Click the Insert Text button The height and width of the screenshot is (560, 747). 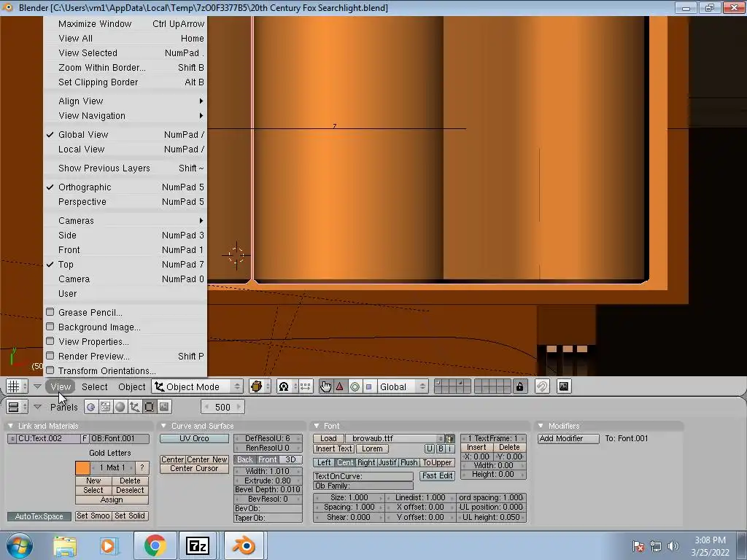coord(333,448)
